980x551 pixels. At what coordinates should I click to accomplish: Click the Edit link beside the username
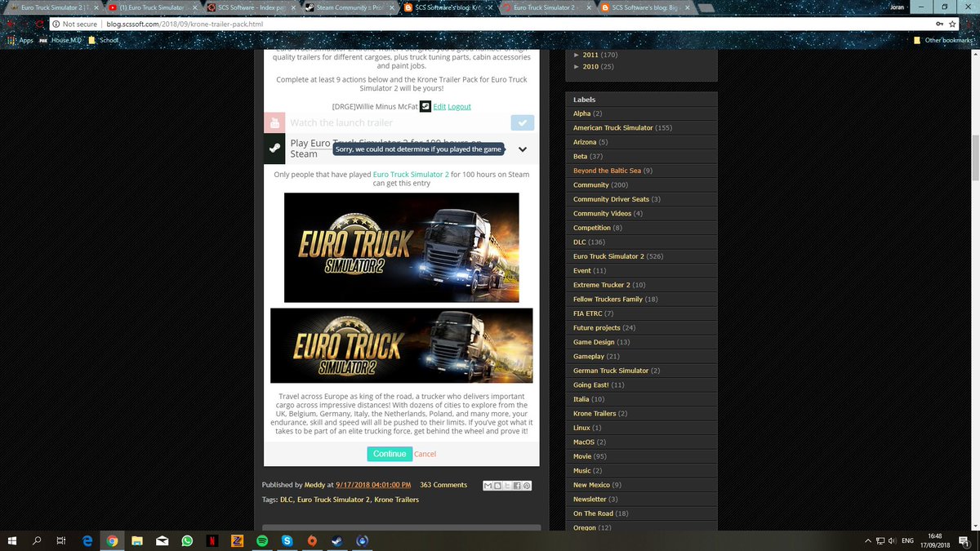pos(439,107)
